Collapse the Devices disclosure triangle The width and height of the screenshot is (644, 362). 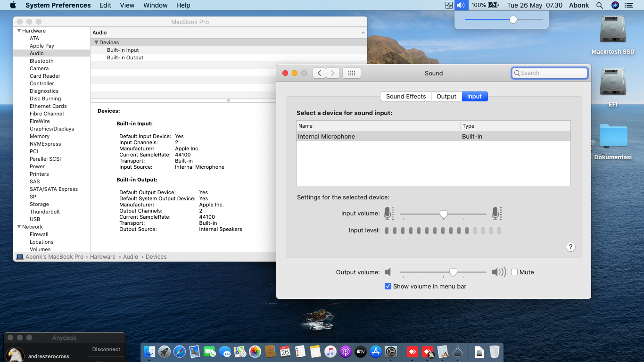[96, 42]
